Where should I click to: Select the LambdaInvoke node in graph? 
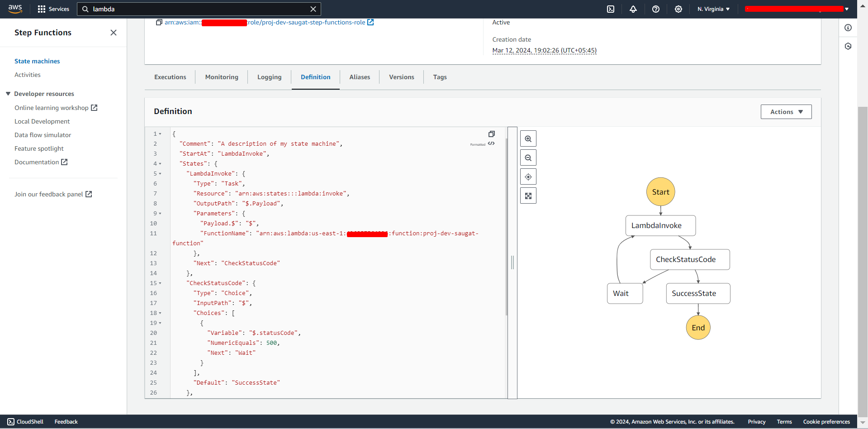661,225
